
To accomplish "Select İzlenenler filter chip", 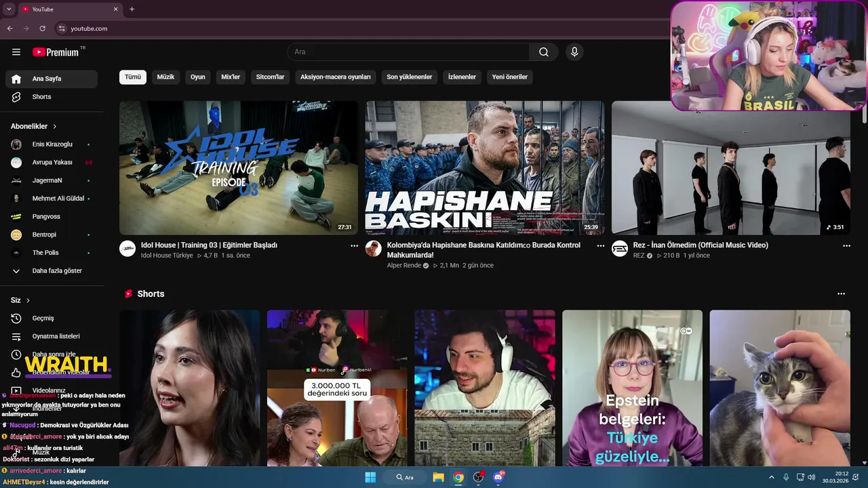I will tap(462, 77).
